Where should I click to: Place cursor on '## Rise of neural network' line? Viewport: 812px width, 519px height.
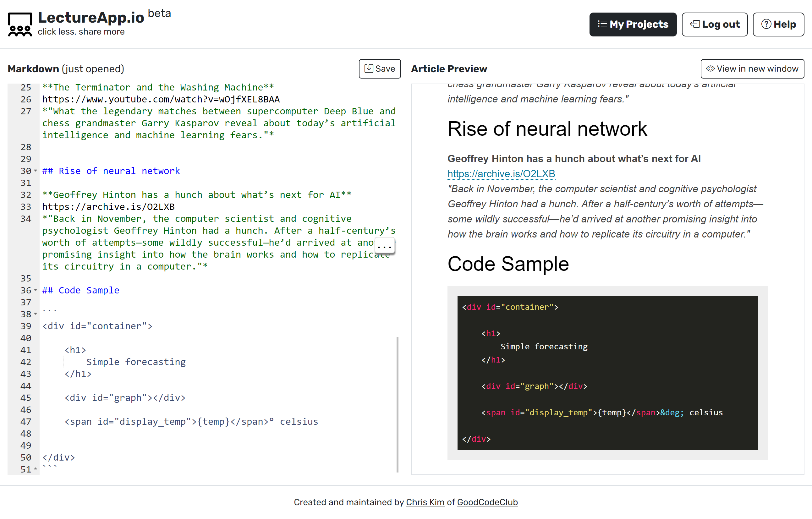tap(111, 171)
